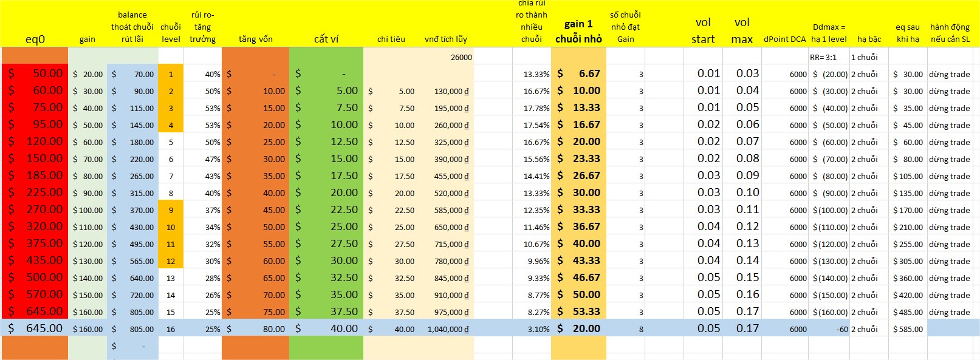
Task: Select the "vol start" header cell
Action: click(x=703, y=30)
